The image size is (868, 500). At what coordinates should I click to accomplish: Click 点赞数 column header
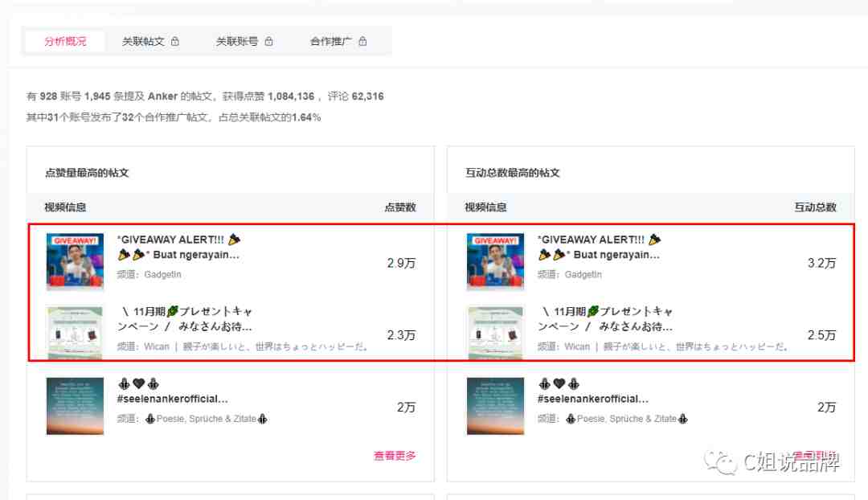pos(400,207)
